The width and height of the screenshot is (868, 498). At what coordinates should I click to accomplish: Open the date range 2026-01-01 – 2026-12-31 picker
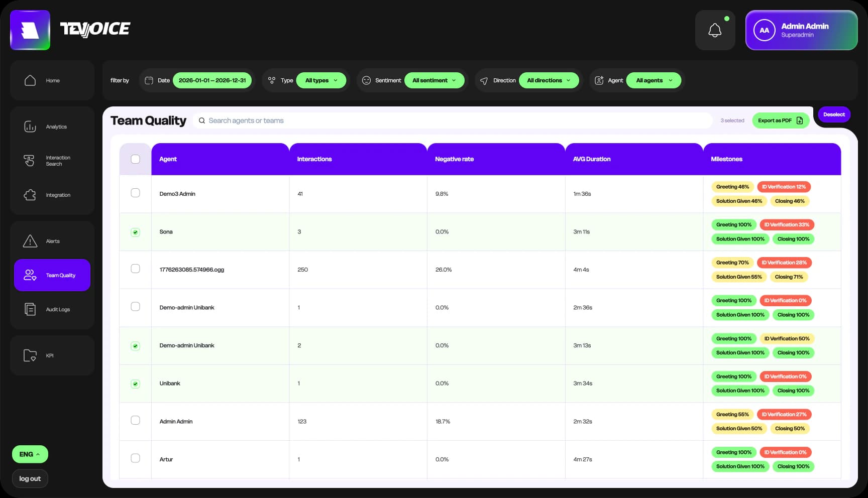point(212,80)
